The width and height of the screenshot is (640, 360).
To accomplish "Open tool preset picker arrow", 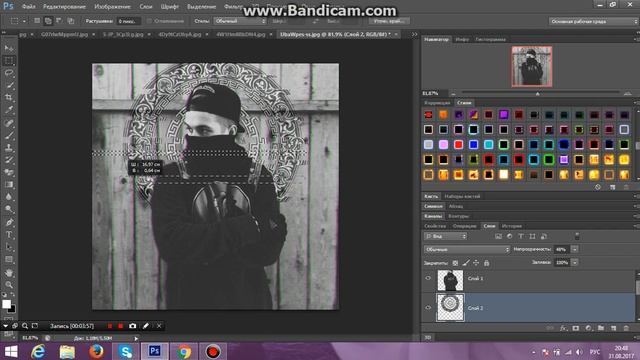I will click(24, 21).
